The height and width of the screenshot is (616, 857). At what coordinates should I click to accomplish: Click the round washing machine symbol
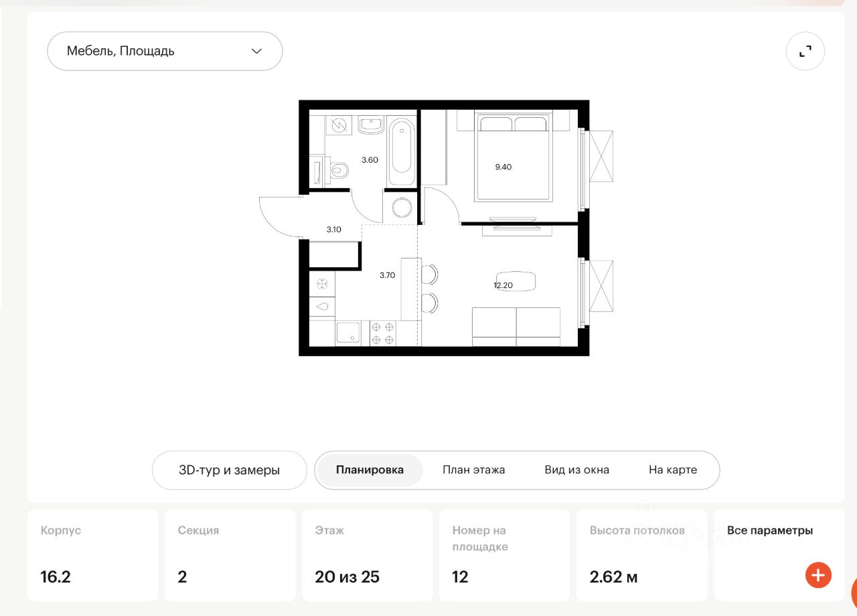tap(403, 207)
